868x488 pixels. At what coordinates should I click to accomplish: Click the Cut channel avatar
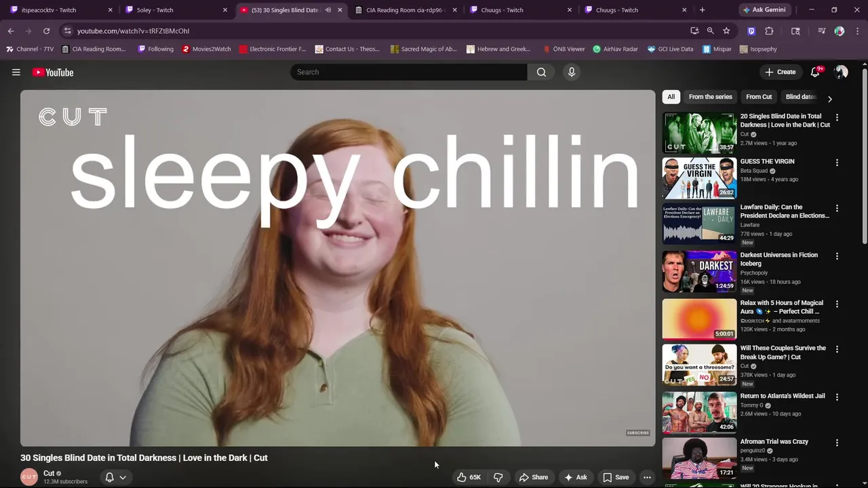coord(29,477)
